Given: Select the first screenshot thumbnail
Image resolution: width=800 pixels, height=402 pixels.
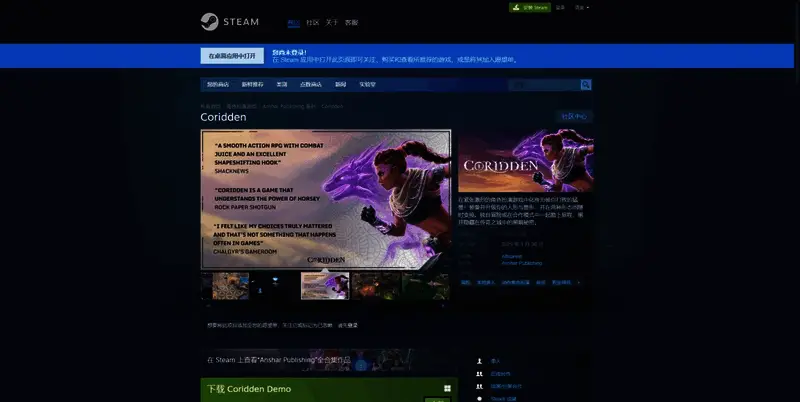Looking at the screenshot, I should 225,285.
